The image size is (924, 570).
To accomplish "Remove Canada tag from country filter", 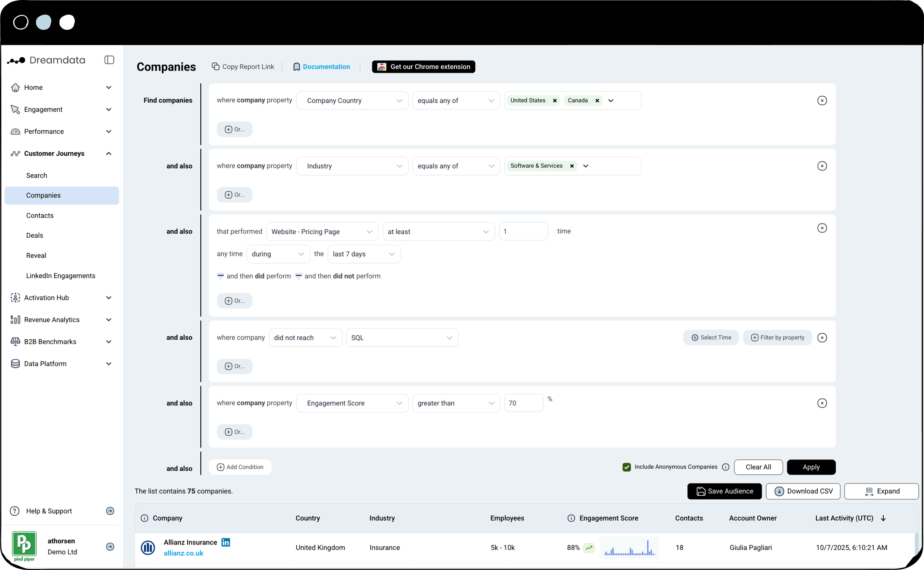I will pyautogui.click(x=597, y=101).
